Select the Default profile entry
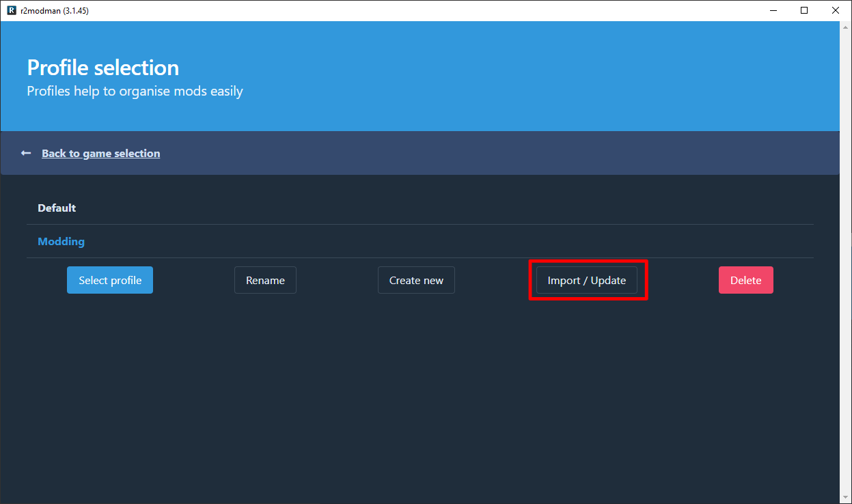 tap(57, 208)
